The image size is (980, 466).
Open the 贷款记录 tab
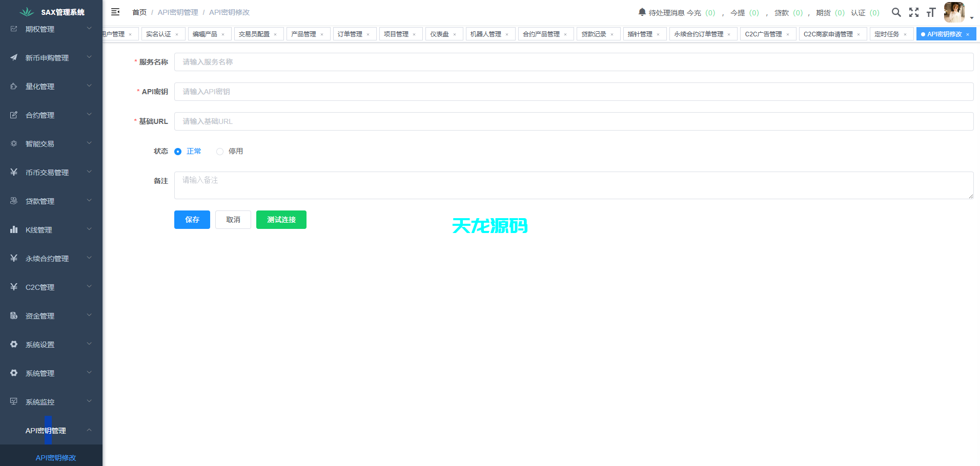[595, 33]
